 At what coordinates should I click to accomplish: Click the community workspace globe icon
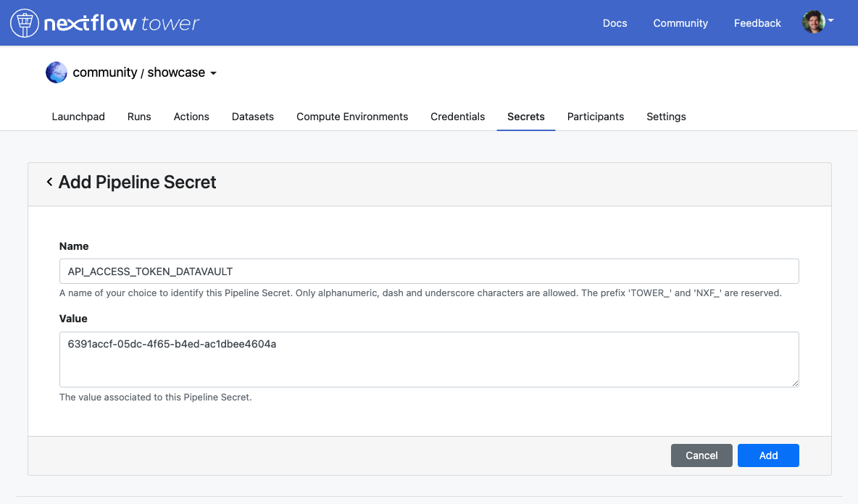click(56, 72)
